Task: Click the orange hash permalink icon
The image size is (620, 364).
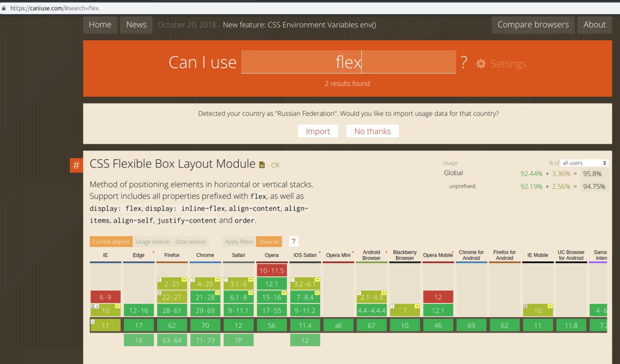Action: click(76, 166)
